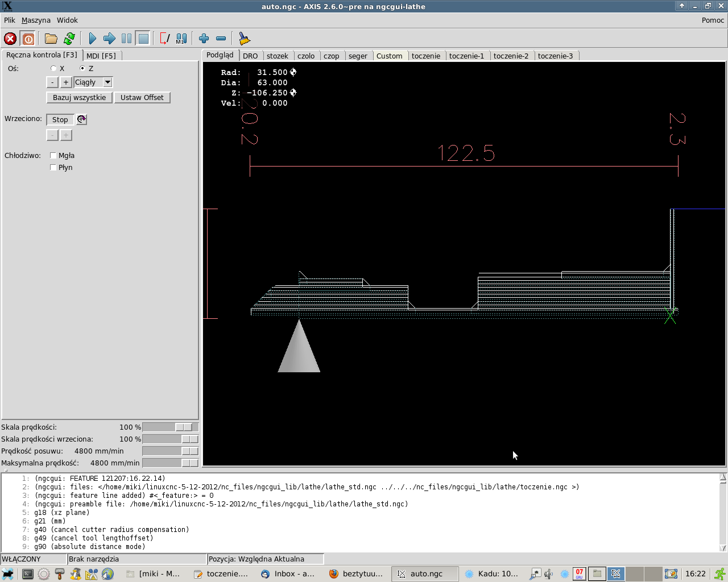Image resolution: width=728 pixels, height=582 pixels.
Task: Open the toczenie-2 tab
Action: pyautogui.click(x=511, y=56)
